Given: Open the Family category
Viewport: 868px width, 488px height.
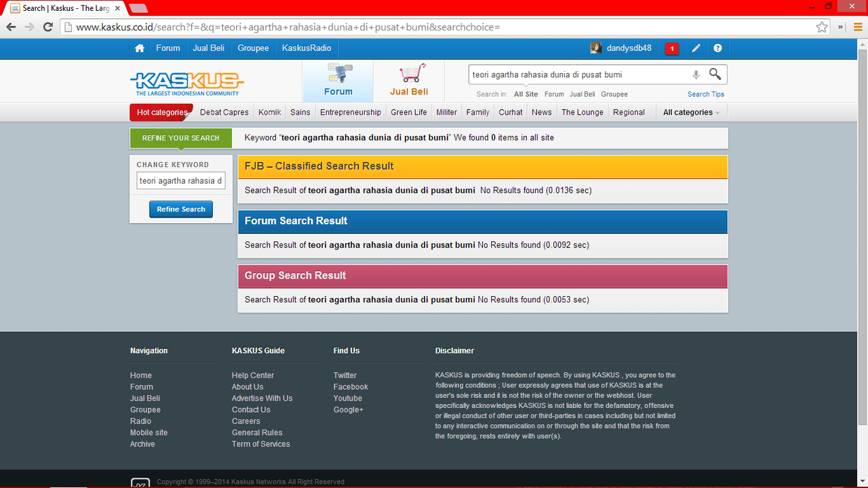Looking at the screenshot, I should point(478,113).
